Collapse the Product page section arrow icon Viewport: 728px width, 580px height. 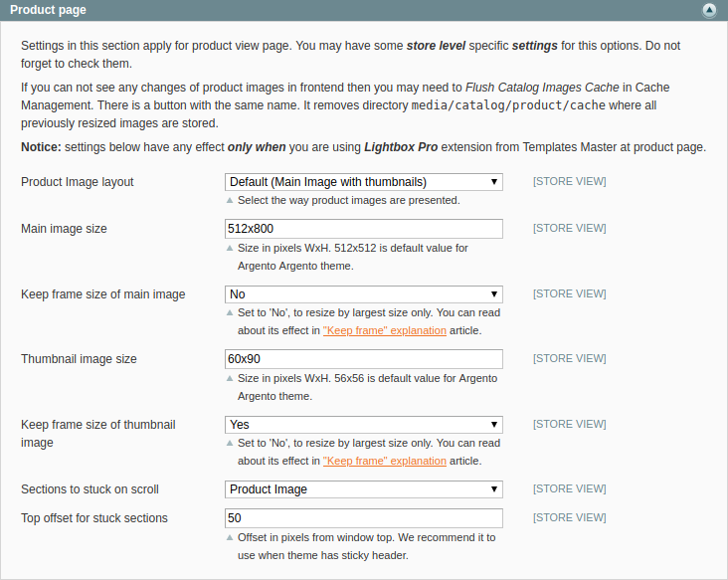[x=709, y=10]
